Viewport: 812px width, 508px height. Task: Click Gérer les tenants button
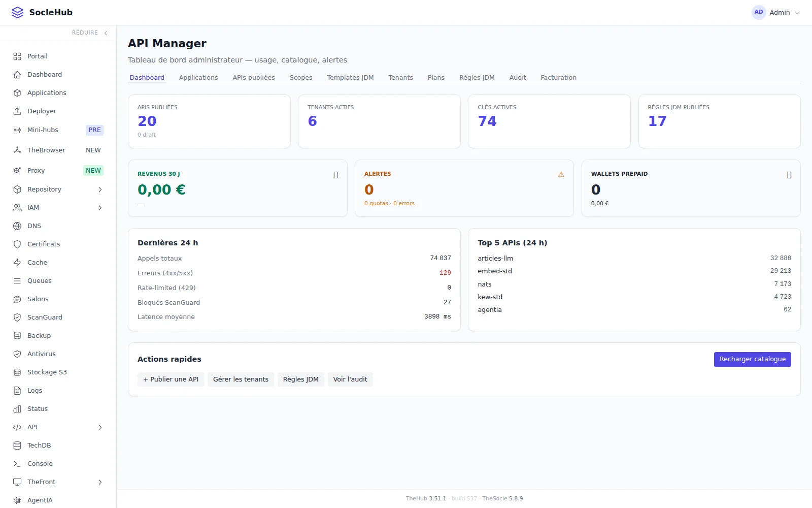pyautogui.click(x=241, y=379)
